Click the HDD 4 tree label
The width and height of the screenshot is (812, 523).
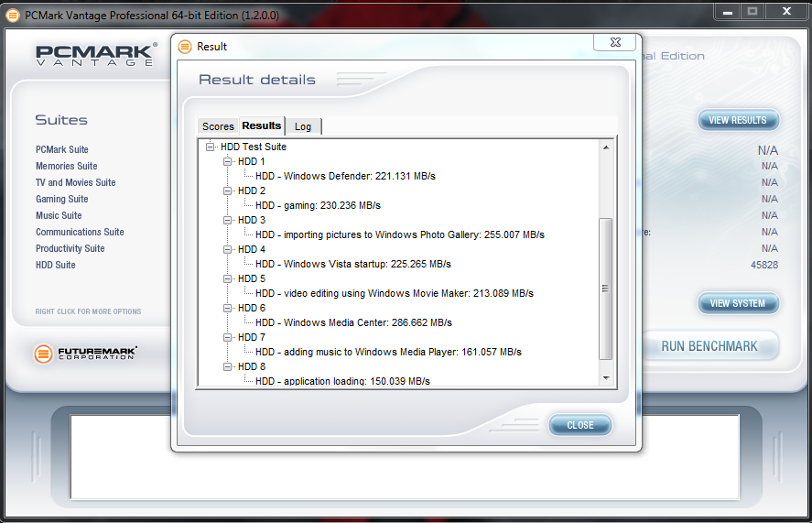pyautogui.click(x=252, y=249)
